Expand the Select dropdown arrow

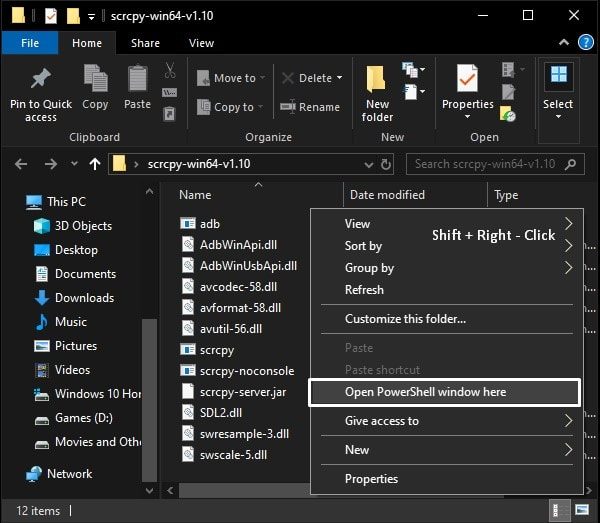pyautogui.click(x=558, y=117)
